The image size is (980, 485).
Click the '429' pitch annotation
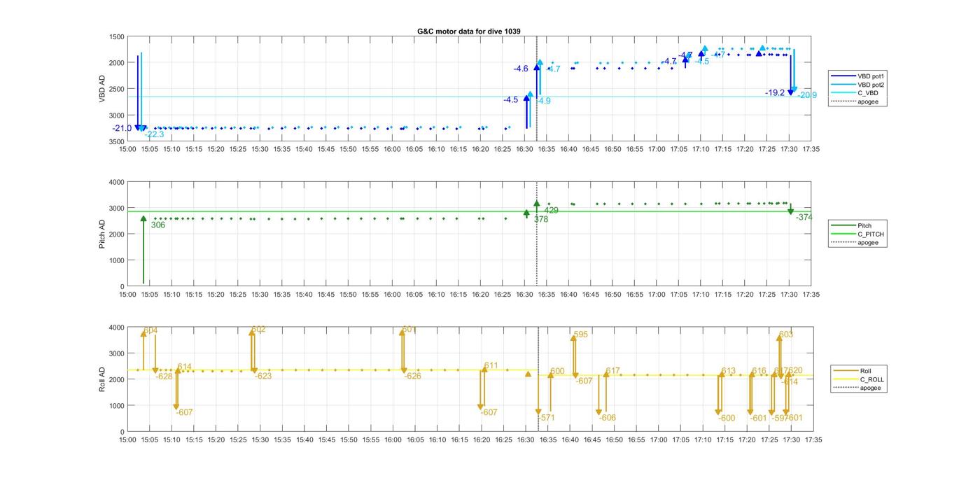551,210
